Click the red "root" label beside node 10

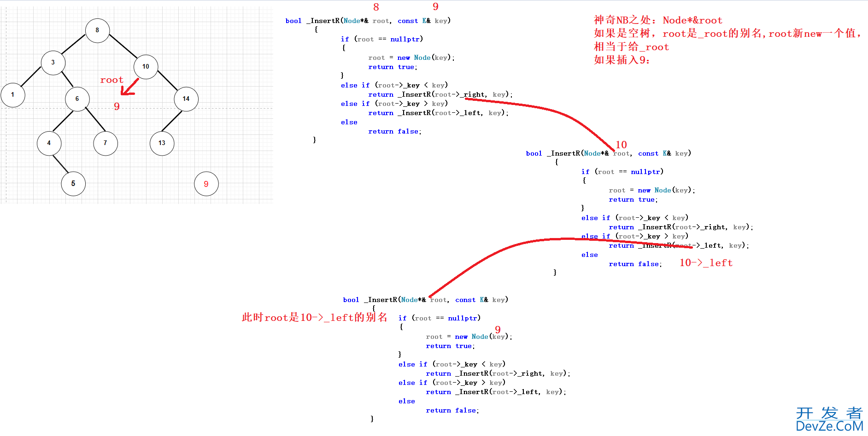(111, 80)
